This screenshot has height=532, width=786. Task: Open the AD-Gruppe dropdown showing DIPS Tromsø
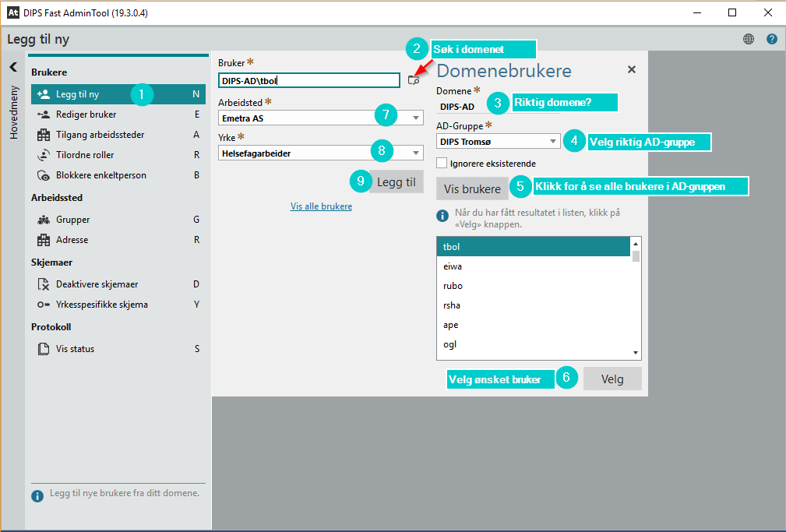tap(499, 142)
